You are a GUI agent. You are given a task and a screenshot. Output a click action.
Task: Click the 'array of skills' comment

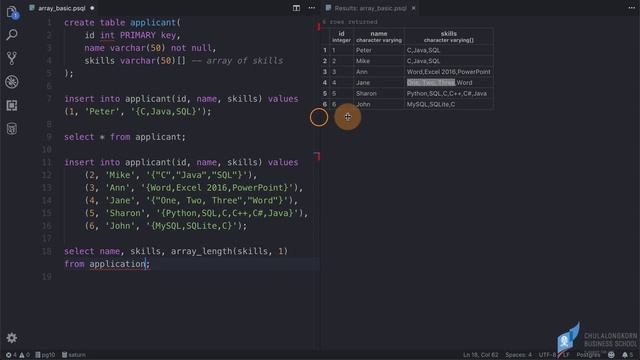click(x=245, y=60)
